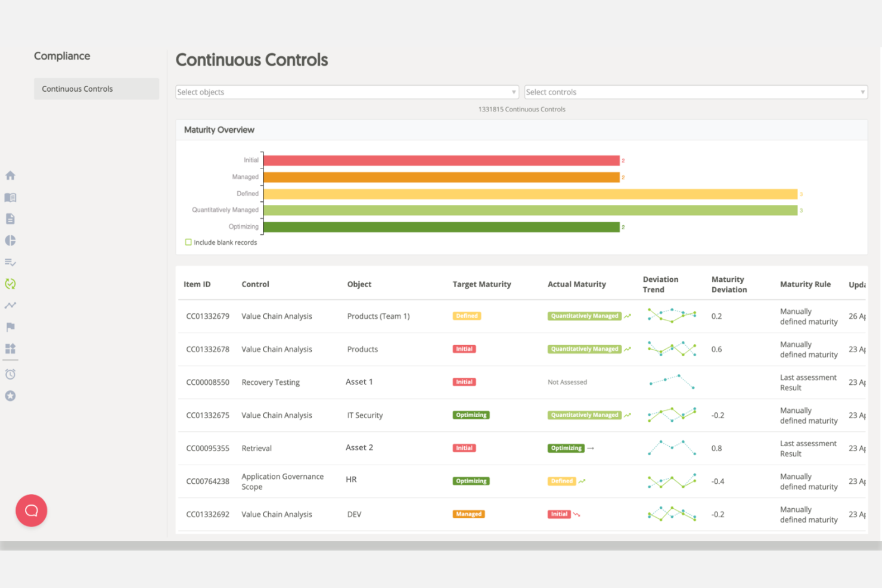The height and width of the screenshot is (588, 882).
Task: Expand the Select controls chevron arrow
Action: [862, 92]
